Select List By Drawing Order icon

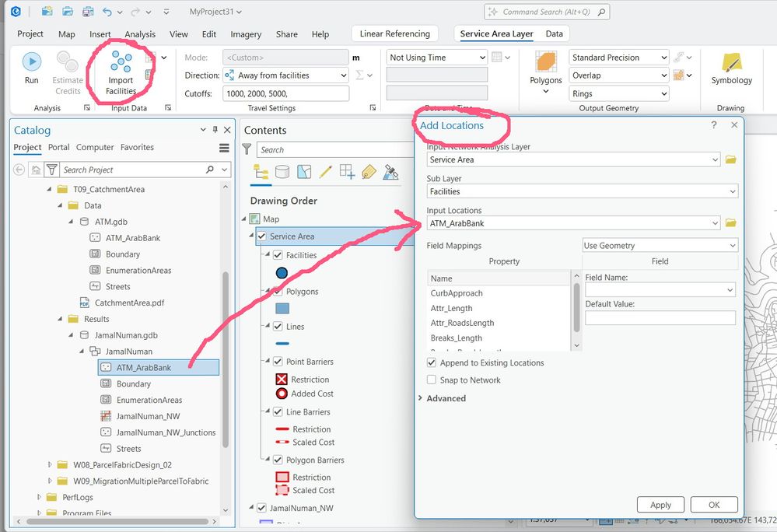(x=261, y=172)
